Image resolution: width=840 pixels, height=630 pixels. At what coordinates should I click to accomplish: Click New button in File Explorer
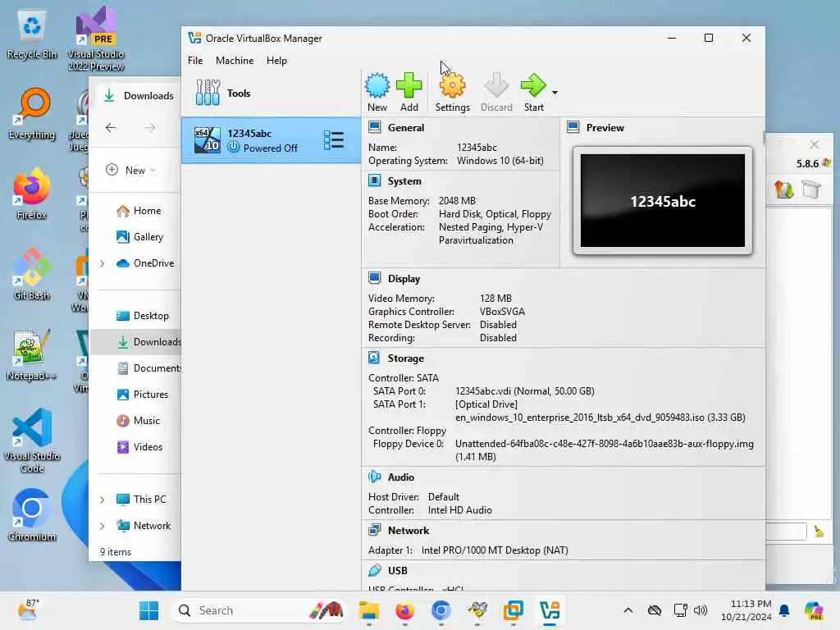point(131,170)
